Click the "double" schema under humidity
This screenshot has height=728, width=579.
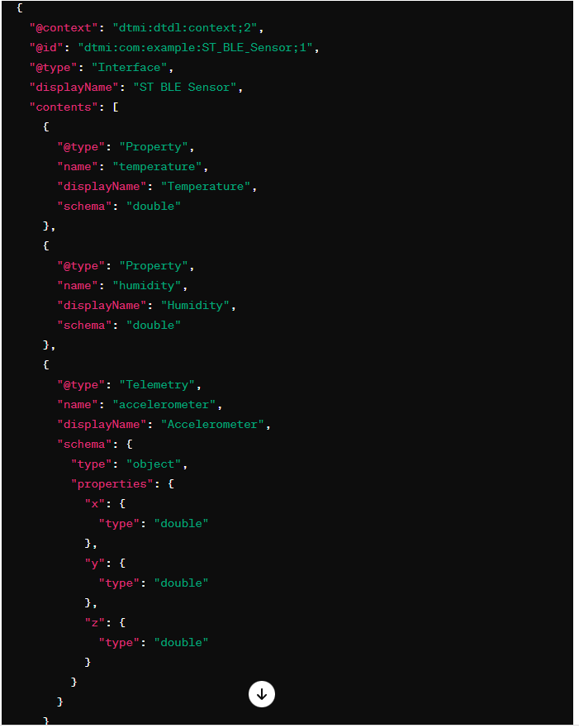click(x=154, y=325)
